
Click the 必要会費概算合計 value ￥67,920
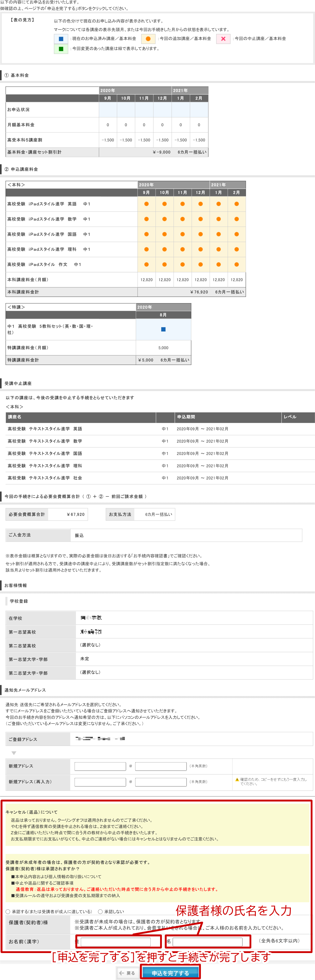tap(75, 514)
